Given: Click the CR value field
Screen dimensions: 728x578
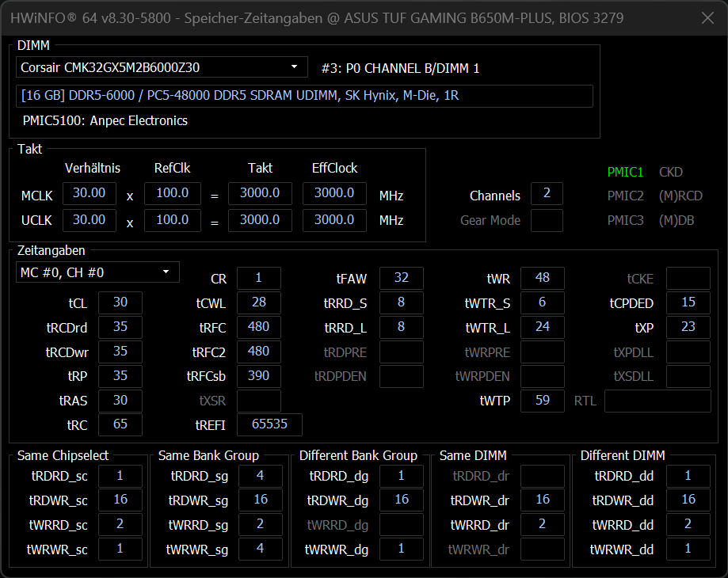Looking at the screenshot, I should coord(258,279).
